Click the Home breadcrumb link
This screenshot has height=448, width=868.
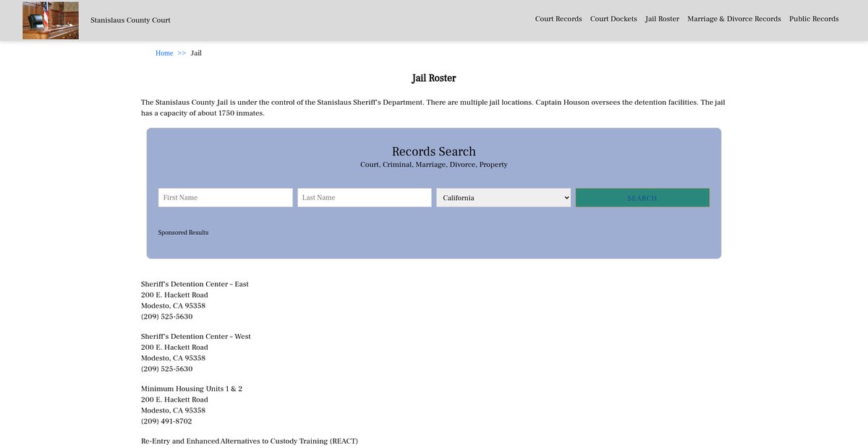tap(164, 53)
